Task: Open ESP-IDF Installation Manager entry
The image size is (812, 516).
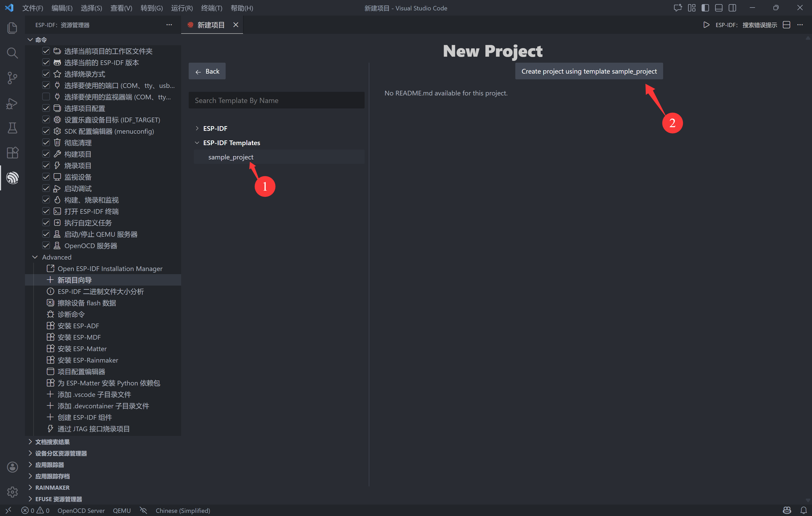Action: [103, 268]
